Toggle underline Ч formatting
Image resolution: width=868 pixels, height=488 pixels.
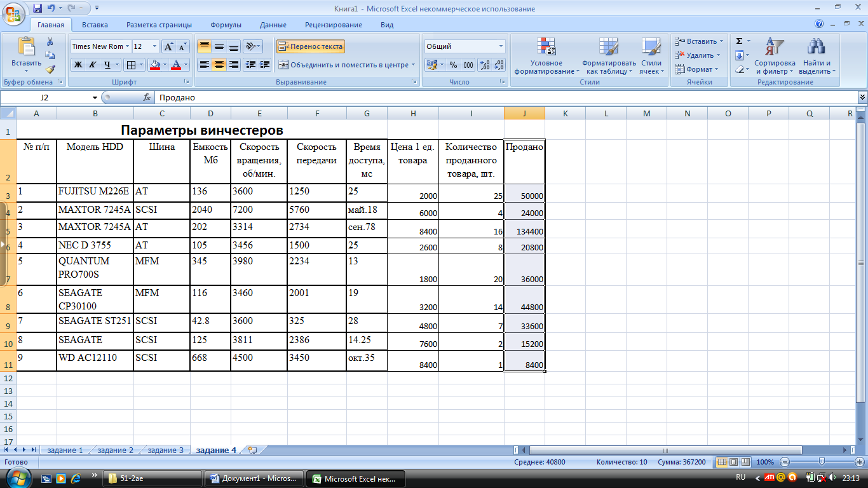107,65
